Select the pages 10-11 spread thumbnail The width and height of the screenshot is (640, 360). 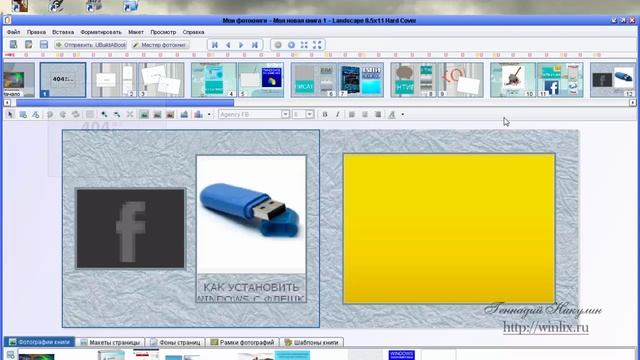tap(537, 80)
